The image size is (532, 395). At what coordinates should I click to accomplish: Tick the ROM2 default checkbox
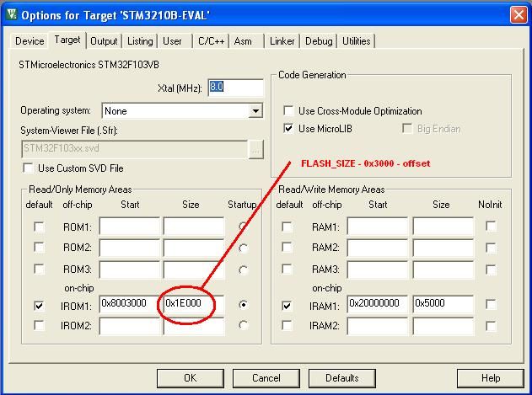pos(39,247)
